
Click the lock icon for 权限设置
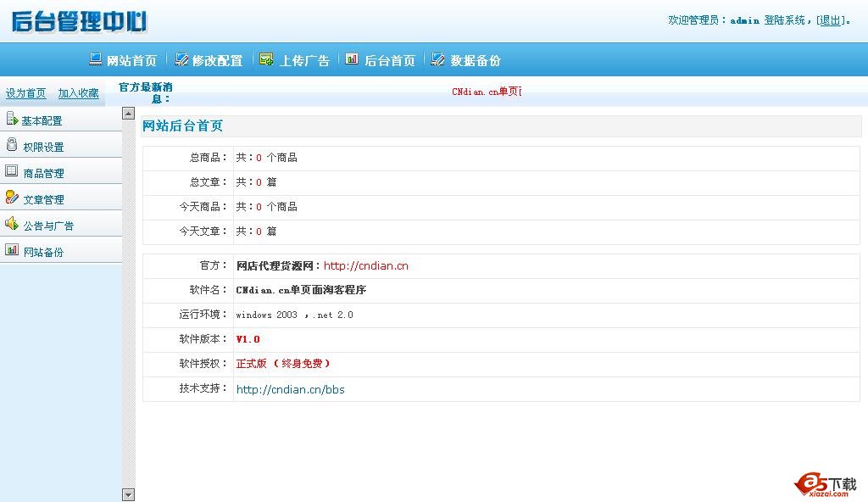(x=12, y=145)
